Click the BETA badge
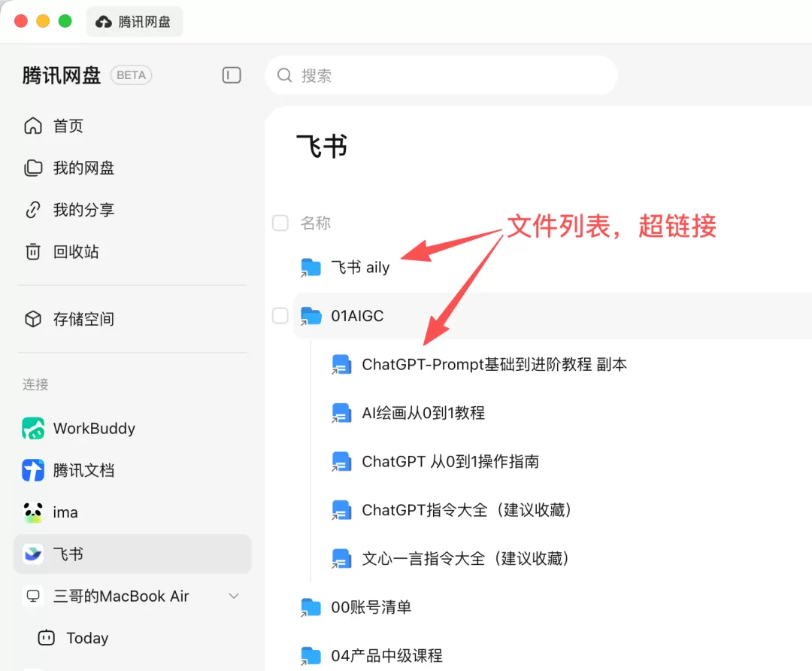The image size is (812, 671). click(x=131, y=75)
